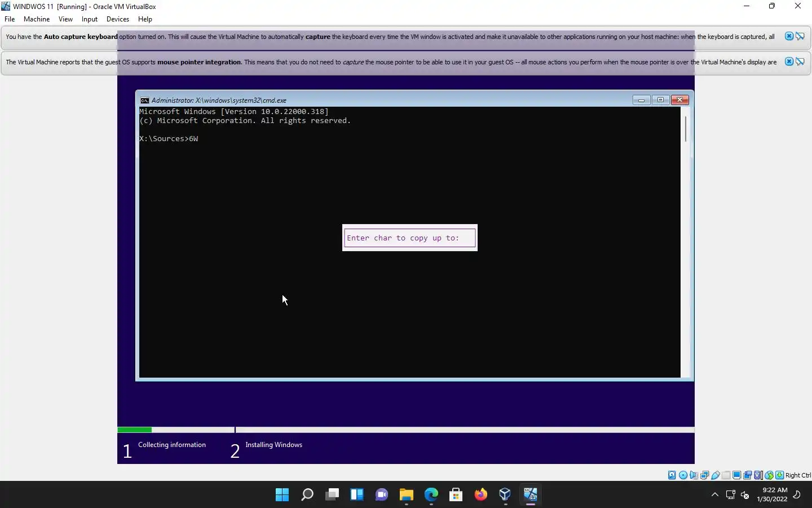This screenshot has height=508, width=812.
Task: Click the cmd.exe vertical scrollbar thumb
Action: [686, 128]
